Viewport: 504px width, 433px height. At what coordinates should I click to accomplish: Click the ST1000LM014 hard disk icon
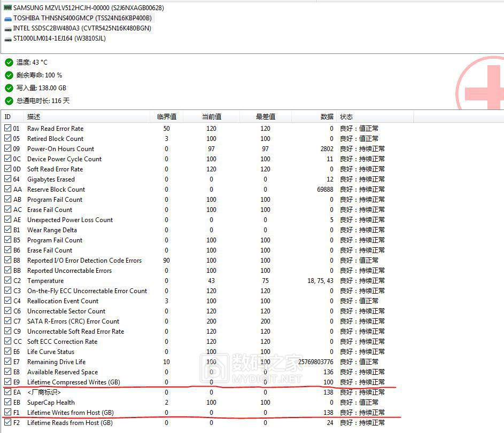7,39
